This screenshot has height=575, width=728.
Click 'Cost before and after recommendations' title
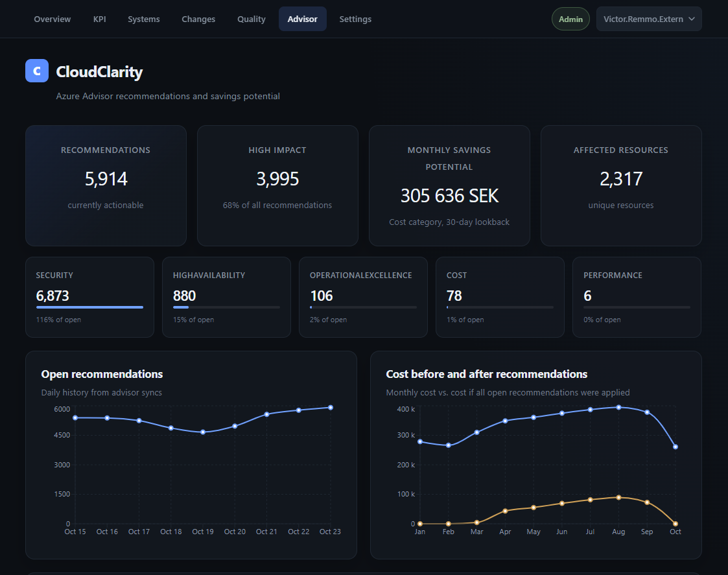tap(487, 374)
